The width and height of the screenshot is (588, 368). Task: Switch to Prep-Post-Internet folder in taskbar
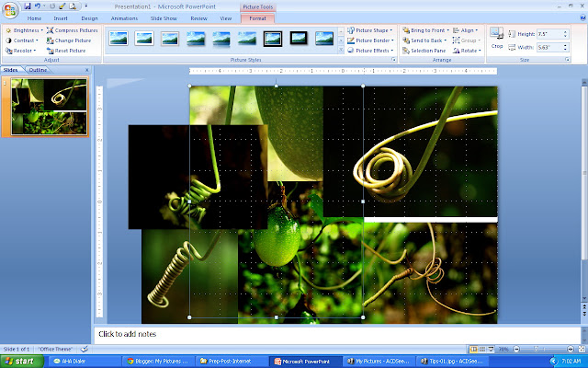coord(232,362)
